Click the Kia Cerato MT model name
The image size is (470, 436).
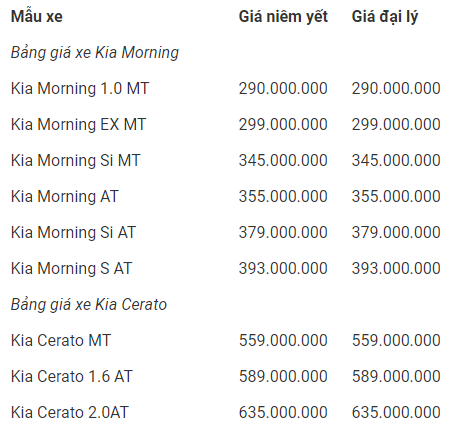pos(61,341)
